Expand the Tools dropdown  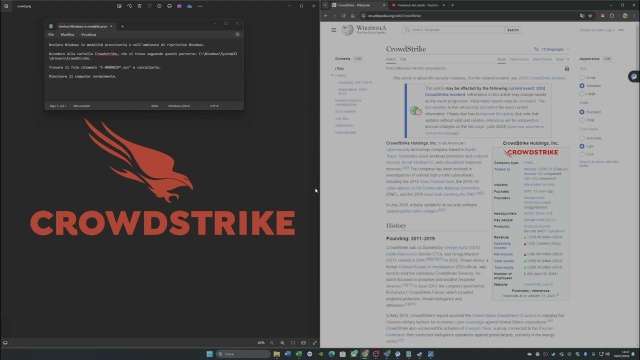point(562,59)
